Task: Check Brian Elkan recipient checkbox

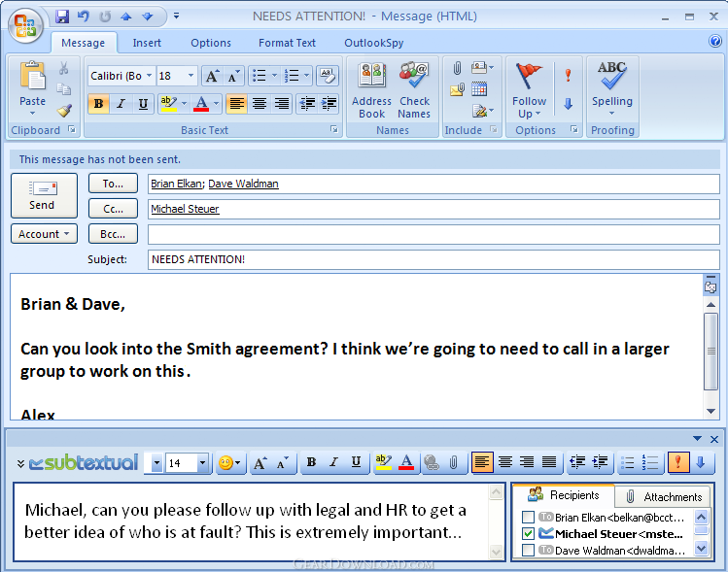Action: tap(528, 517)
